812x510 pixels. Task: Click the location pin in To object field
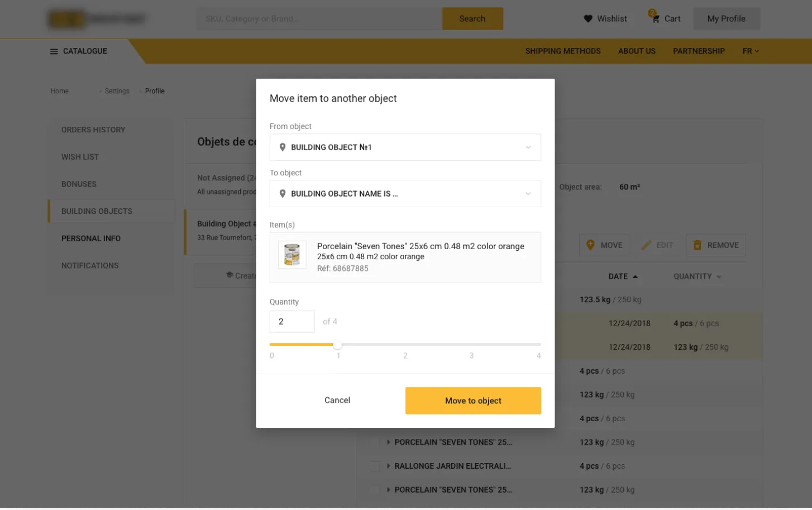[283, 194]
